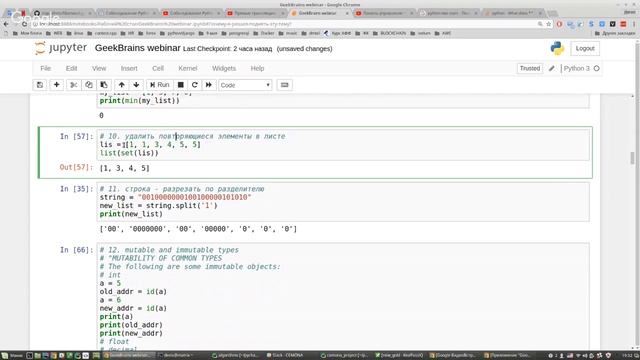Save notebook with the floppy disk icon
The height and width of the screenshot is (360, 640).
click(x=40, y=85)
